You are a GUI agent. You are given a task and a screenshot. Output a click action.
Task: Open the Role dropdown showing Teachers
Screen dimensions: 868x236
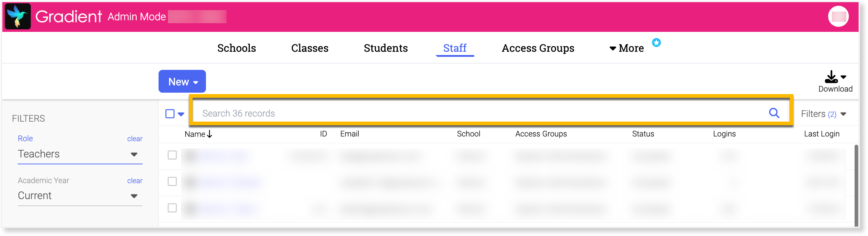point(80,154)
